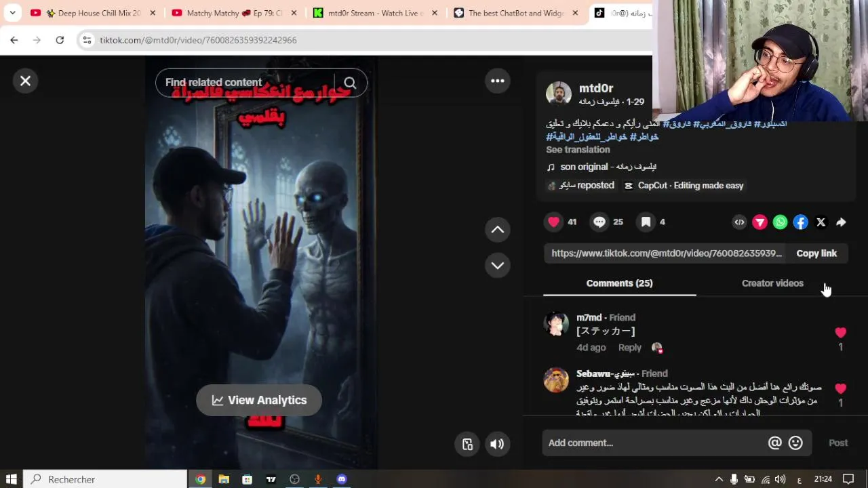Click the #خواطر hashtag in caption
The image size is (868, 488).
(x=644, y=137)
